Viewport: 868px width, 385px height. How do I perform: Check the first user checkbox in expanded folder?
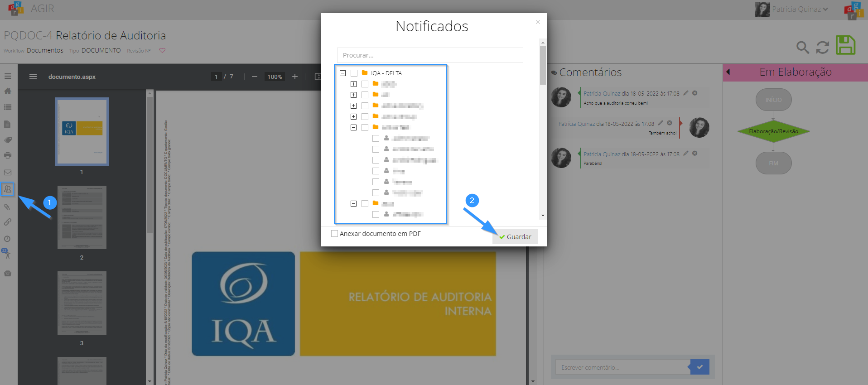(x=376, y=138)
